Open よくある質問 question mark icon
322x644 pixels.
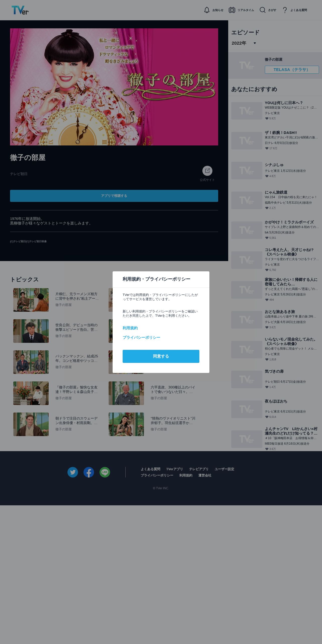(x=285, y=10)
